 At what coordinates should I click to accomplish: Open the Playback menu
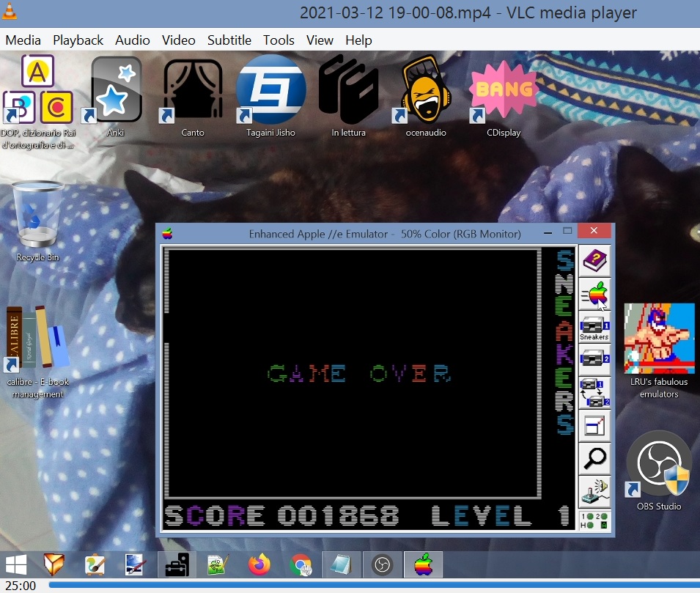78,40
